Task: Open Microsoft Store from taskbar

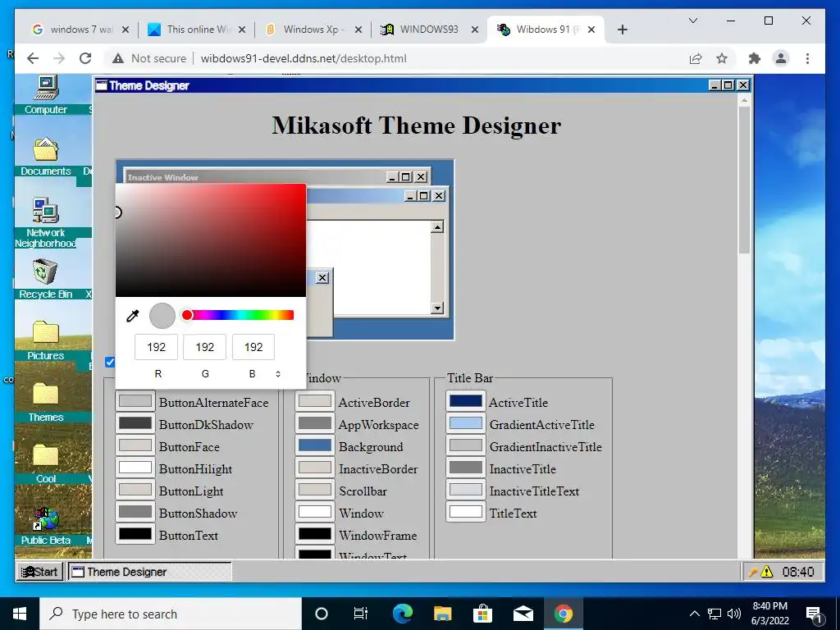Action: (x=482, y=614)
